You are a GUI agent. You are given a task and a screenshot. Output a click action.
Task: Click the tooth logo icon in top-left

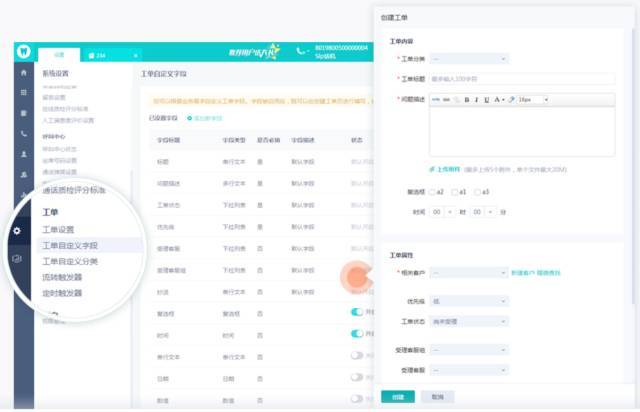pos(24,51)
